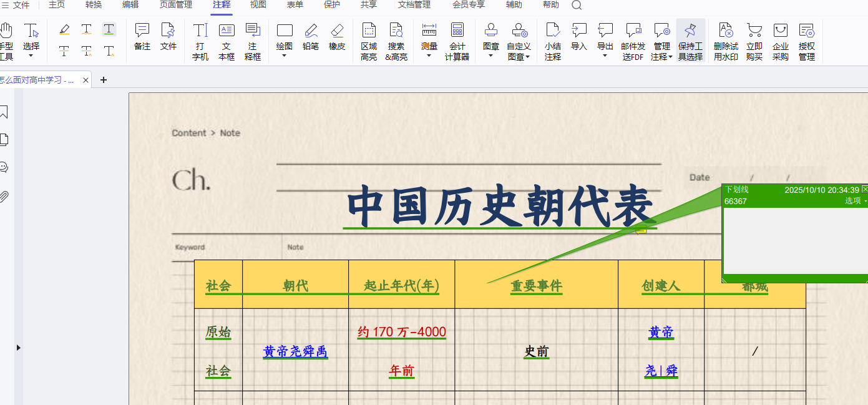The image size is (868, 405).
Task: Click the 备注 sticky note tool
Action: click(142, 37)
